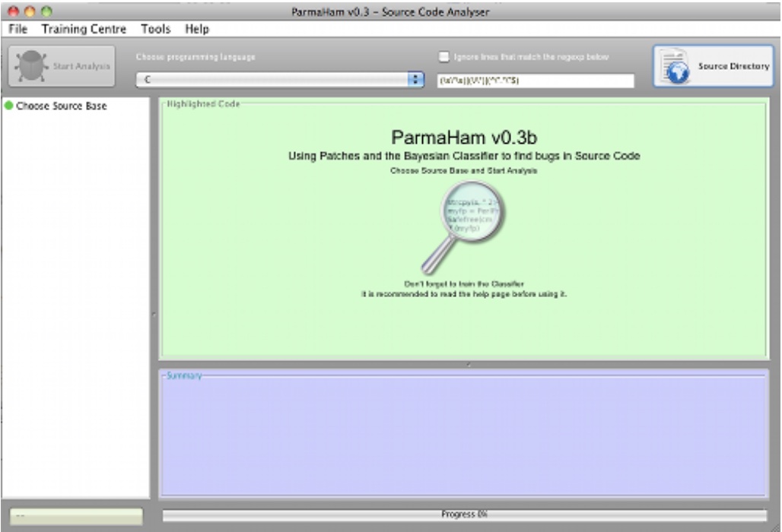Open the Help menu
Image resolution: width=782 pixels, height=532 pixels.
(x=196, y=29)
